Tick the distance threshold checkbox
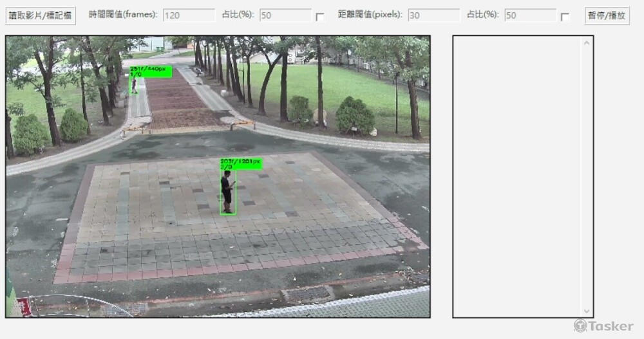Screen dimensions: 644x339 click(565, 17)
